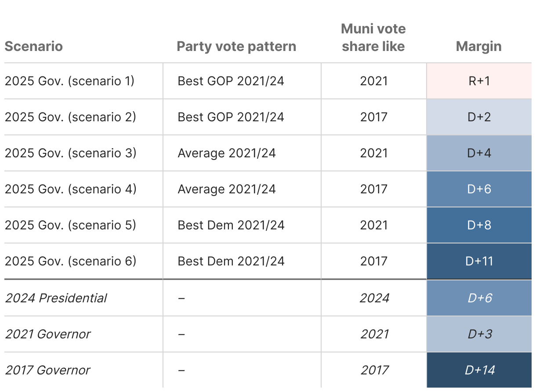Select the 2024 Presidential row label
Screen dimensions: 536x392
click(56, 298)
